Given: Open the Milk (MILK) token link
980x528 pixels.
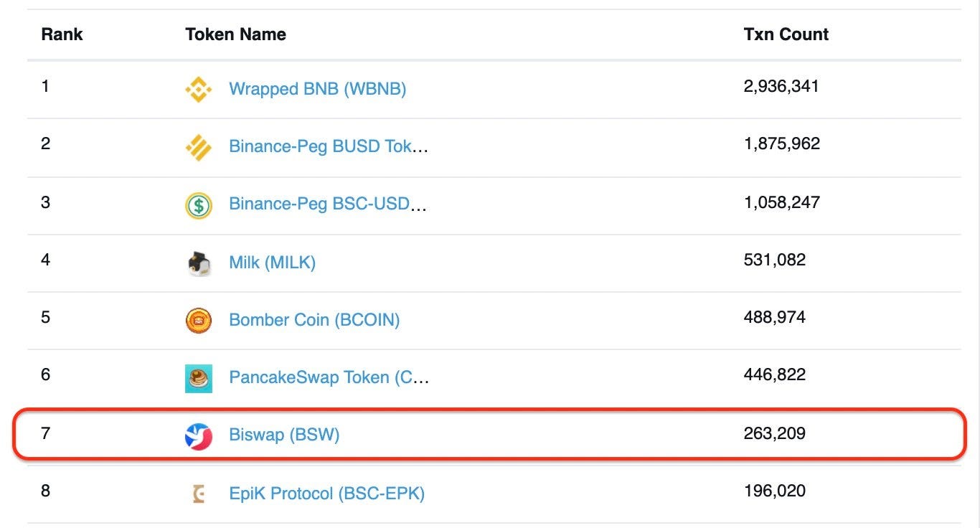Looking at the screenshot, I should click(272, 263).
